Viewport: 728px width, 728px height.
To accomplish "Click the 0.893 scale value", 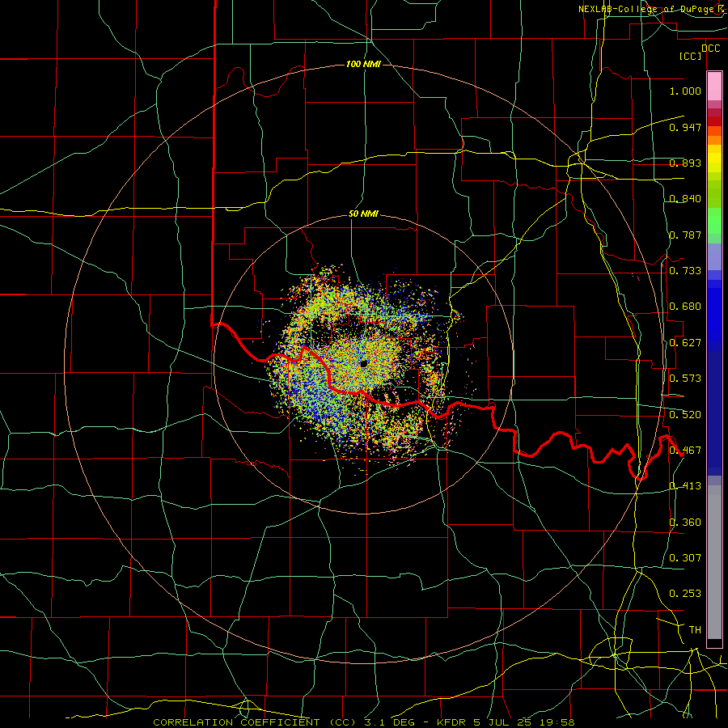I will (x=685, y=163).
